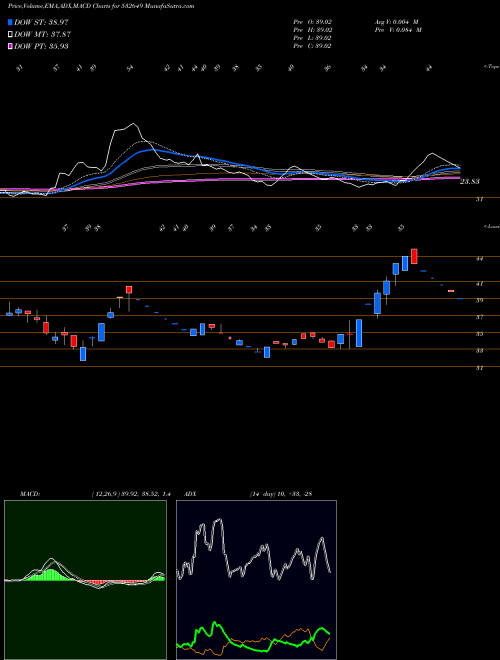The height and width of the screenshot is (660, 500).
Task: Click the 'Pre V: 0.084 M' volume text
Action: pyautogui.click(x=397, y=30)
